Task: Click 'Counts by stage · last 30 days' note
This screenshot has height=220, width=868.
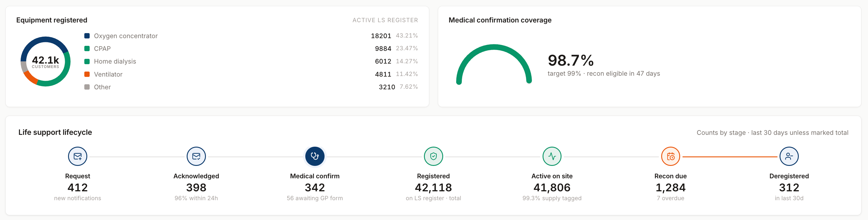Action: pos(772,133)
